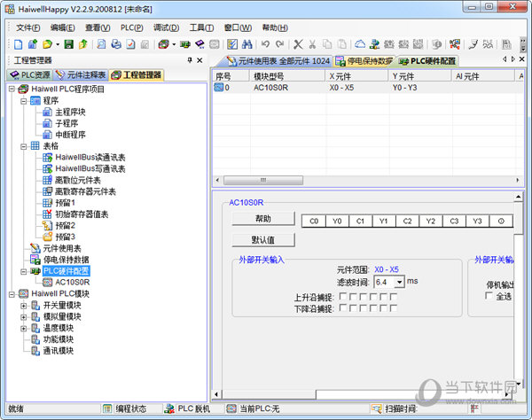Select HaiwellBus读通讯表 tree item
This screenshot has width=532, height=420.
pos(90,158)
